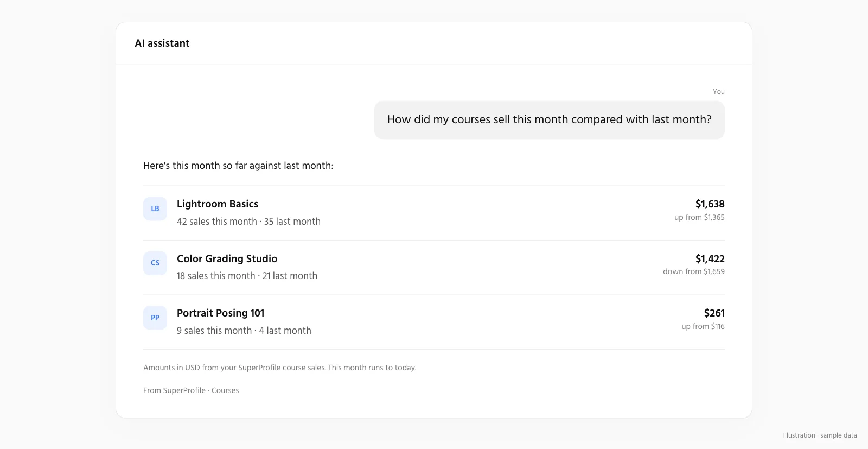The height and width of the screenshot is (449, 868).
Task: Select the 'up from $116' comparison text
Action: point(703,326)
